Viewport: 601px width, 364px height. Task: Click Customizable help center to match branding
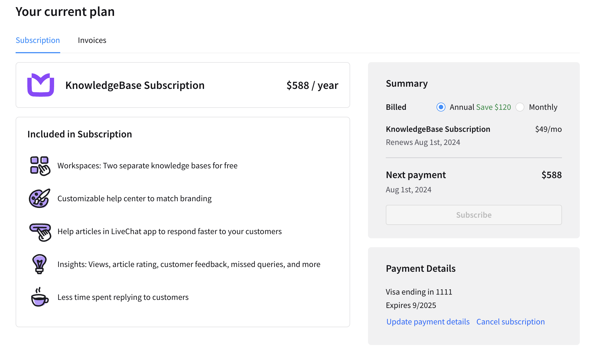point(134,198)
